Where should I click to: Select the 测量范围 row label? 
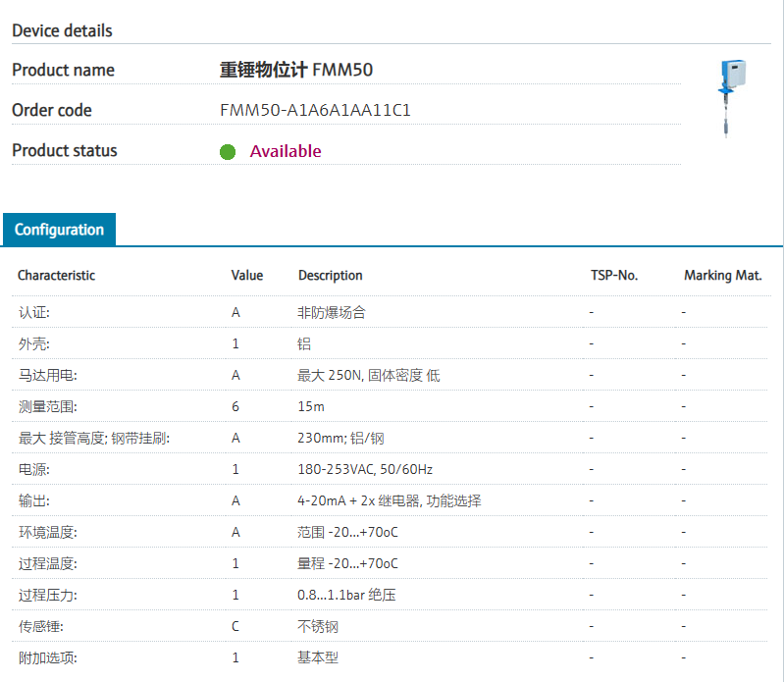pos(47,406)
